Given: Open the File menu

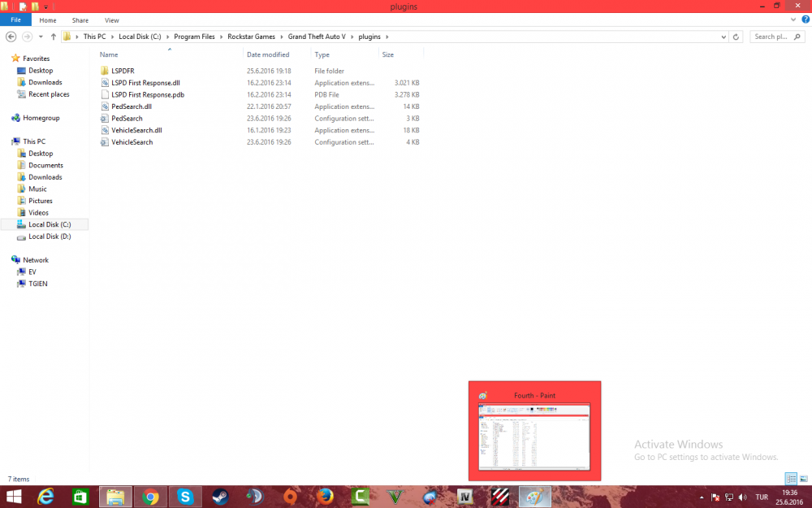Looking at the screenshot, I should 15,20.
